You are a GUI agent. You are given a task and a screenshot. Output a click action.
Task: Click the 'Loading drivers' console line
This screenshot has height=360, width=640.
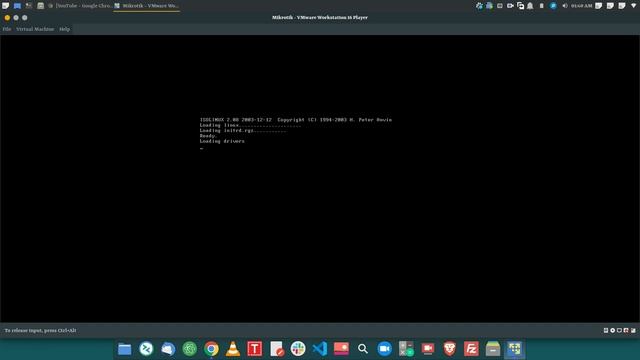click(x=222, y=141)
